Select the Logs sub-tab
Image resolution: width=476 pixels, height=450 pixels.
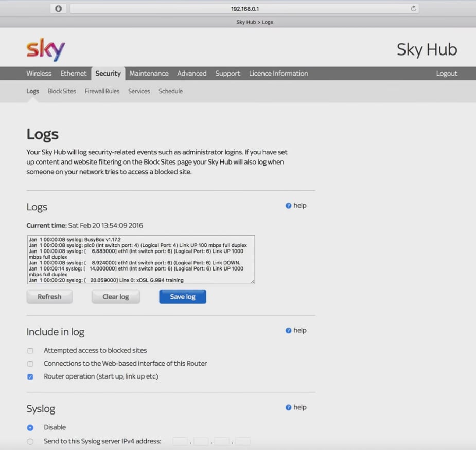(32, 91)
